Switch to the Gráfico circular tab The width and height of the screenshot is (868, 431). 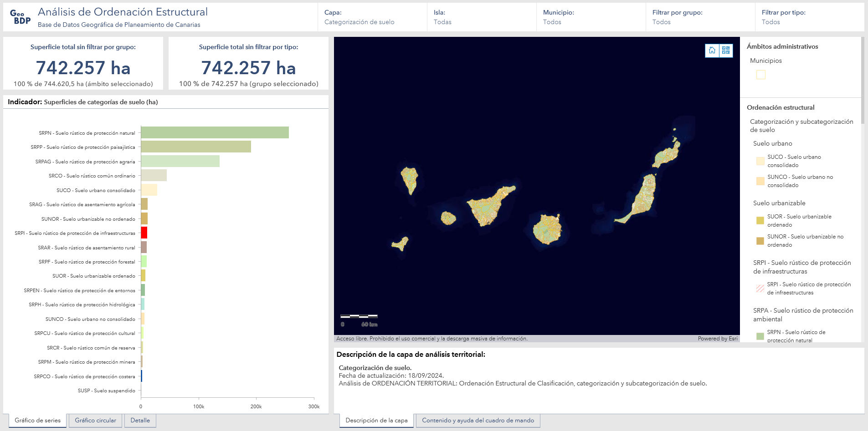[96, 421]
